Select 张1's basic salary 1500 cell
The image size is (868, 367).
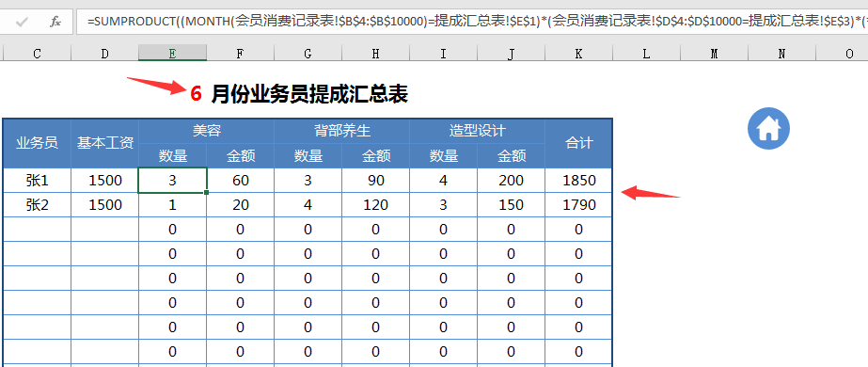click(x=105, y=181)
